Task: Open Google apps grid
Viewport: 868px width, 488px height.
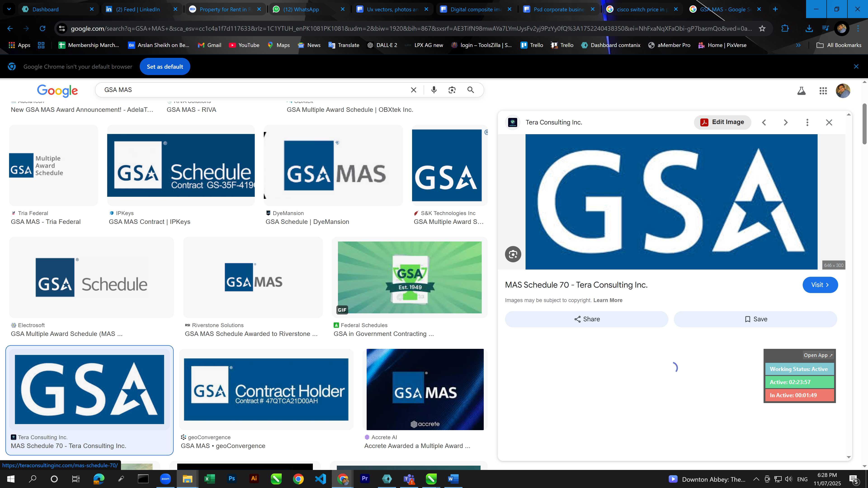Action: point(823,91)
